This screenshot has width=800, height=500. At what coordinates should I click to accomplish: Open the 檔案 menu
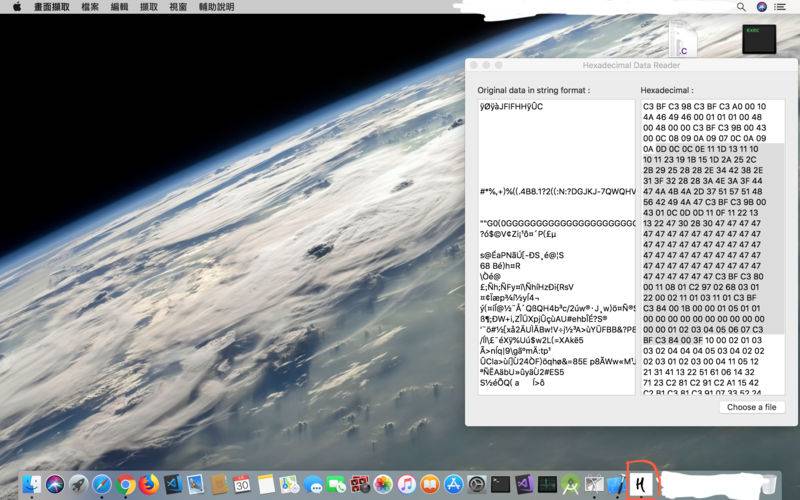click(x=90, y=6)
